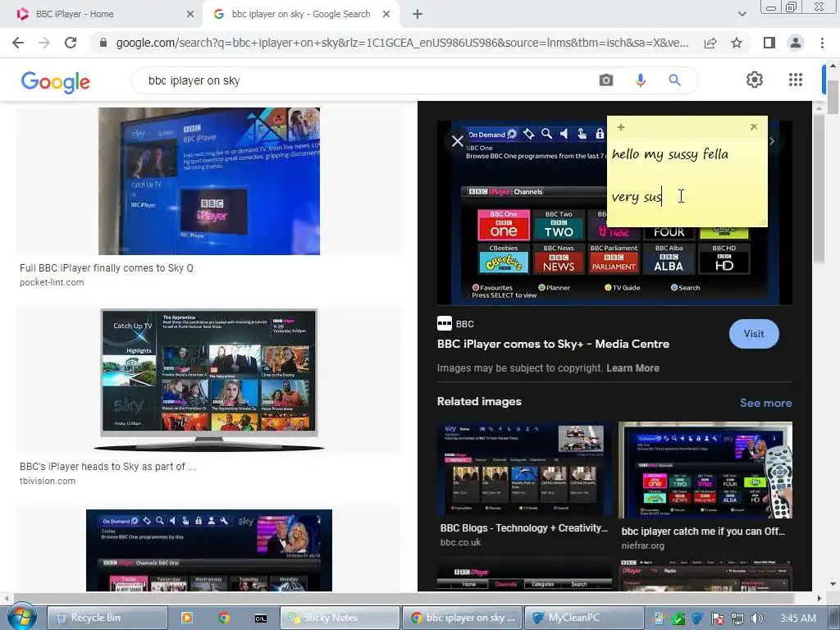Click the network tray icon
Viewport: 840px width, 630px height.
click(737, 619)
